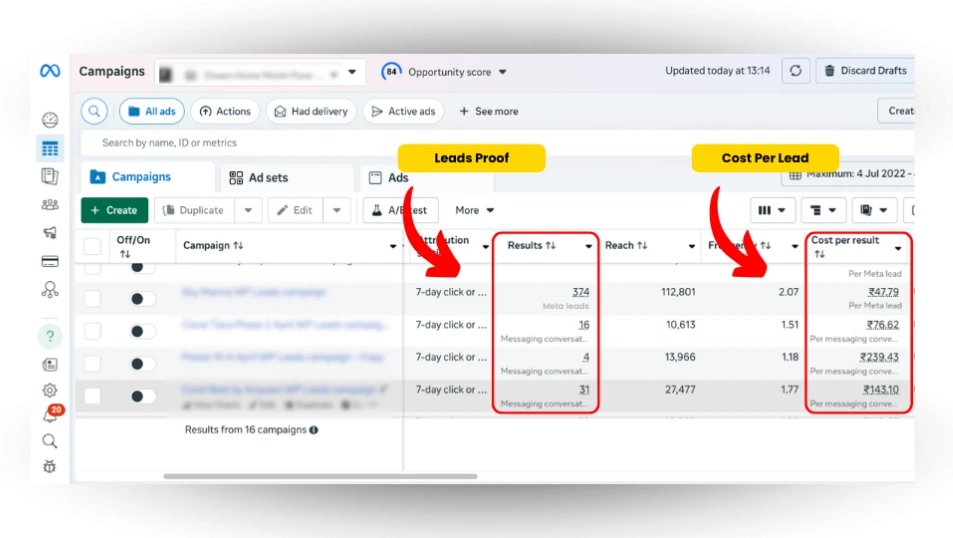
Task: Select the Had delivery filter
Action: pos(311,111)
